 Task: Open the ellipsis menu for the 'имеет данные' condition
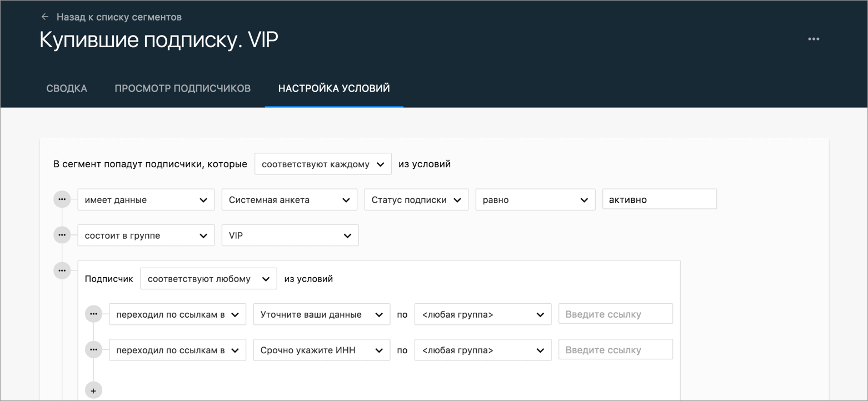62,199
